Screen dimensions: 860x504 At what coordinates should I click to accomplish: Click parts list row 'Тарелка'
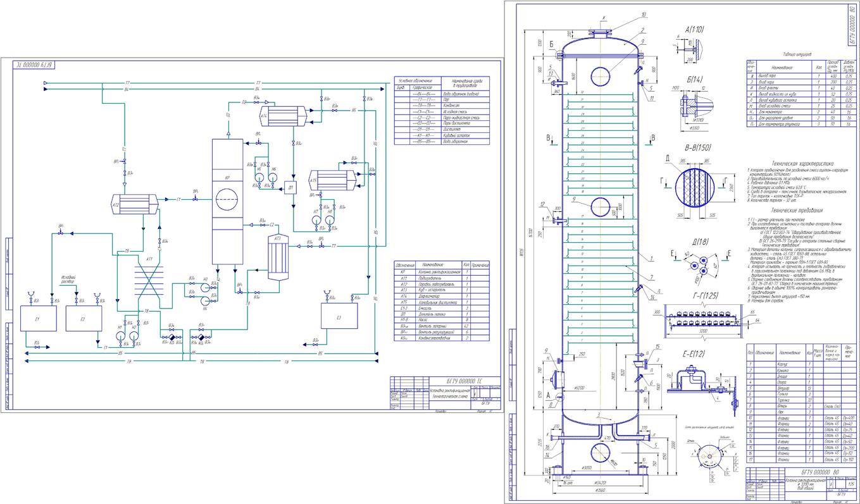click(x=802, y=400)
